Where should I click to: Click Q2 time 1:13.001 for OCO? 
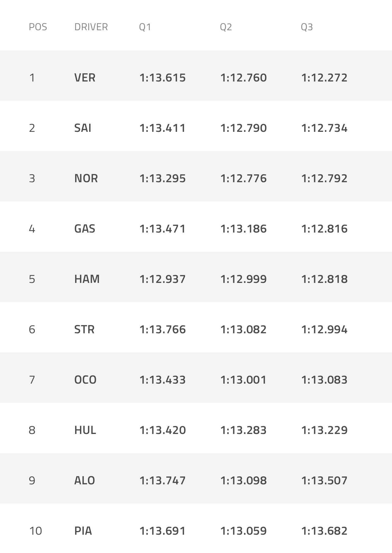[x=243, y=380]
